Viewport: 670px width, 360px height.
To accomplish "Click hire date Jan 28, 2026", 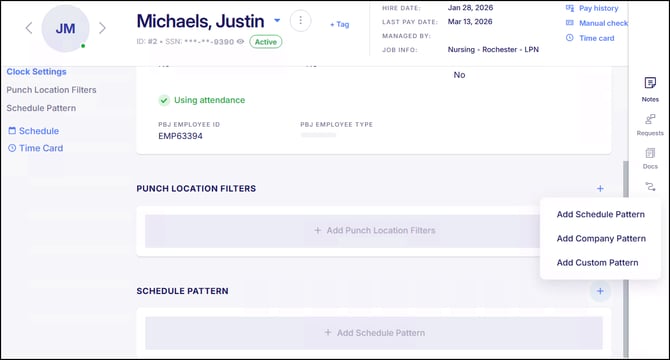I will [x=470, y=8].
